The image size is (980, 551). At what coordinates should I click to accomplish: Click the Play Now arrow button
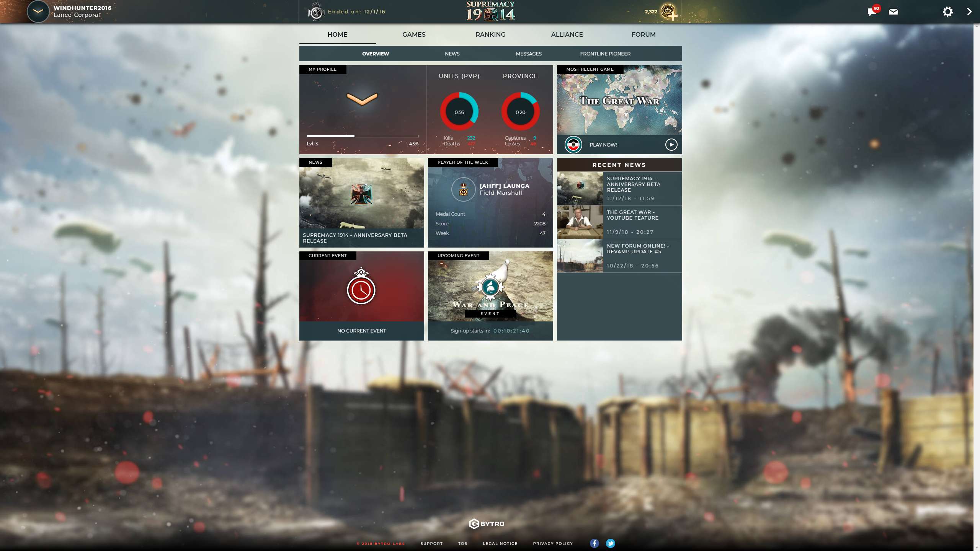[x=671, y=145]
